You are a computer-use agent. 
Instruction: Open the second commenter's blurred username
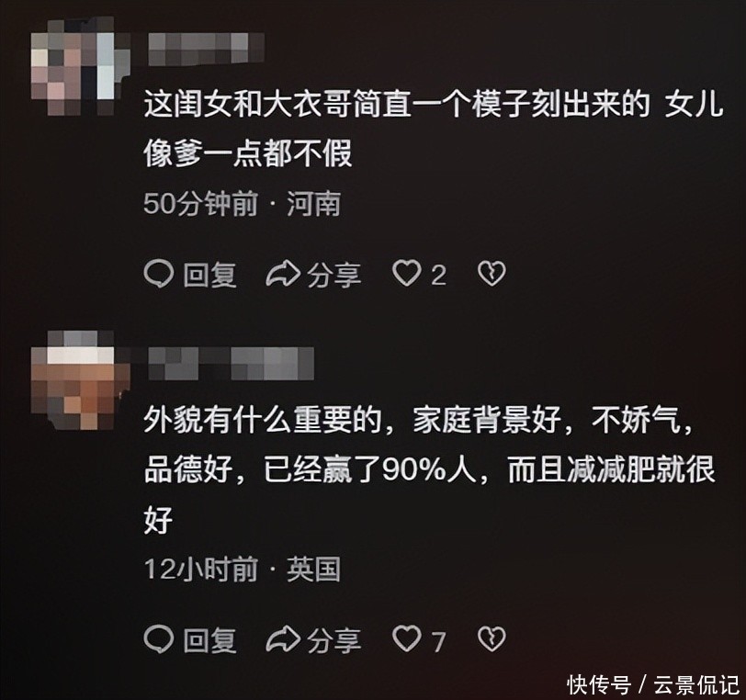tap(231, 364)
